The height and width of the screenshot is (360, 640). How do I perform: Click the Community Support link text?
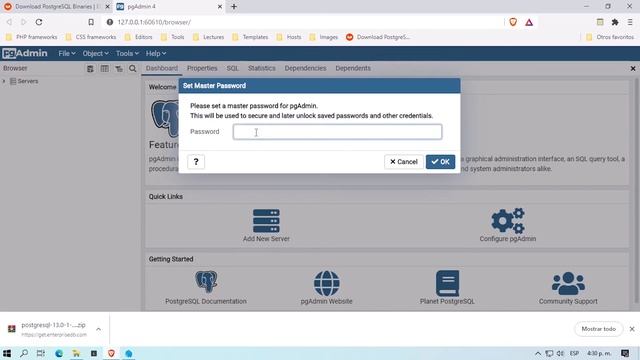tap(568, 301)
